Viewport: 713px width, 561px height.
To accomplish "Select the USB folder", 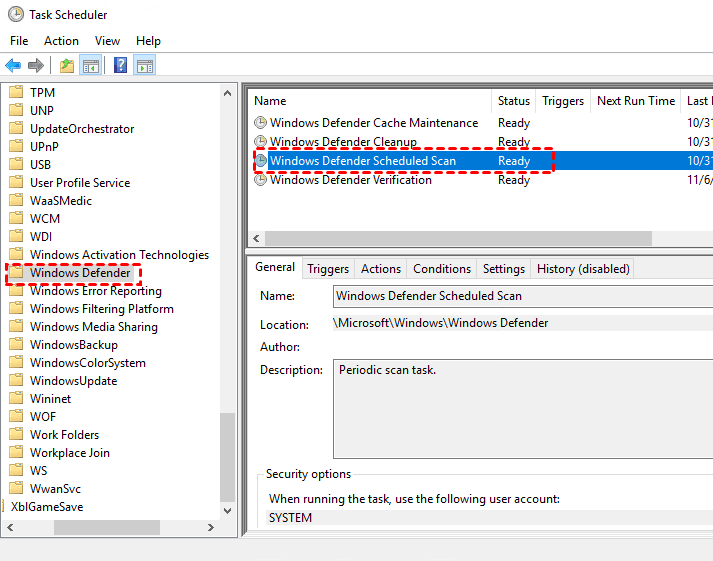I will coord(40,165).
